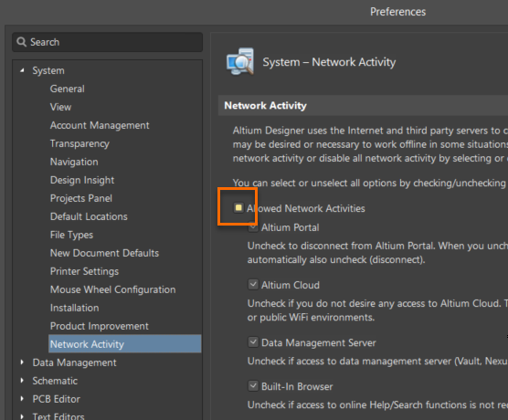Open Design Insight settings

[x=82, y=180]
